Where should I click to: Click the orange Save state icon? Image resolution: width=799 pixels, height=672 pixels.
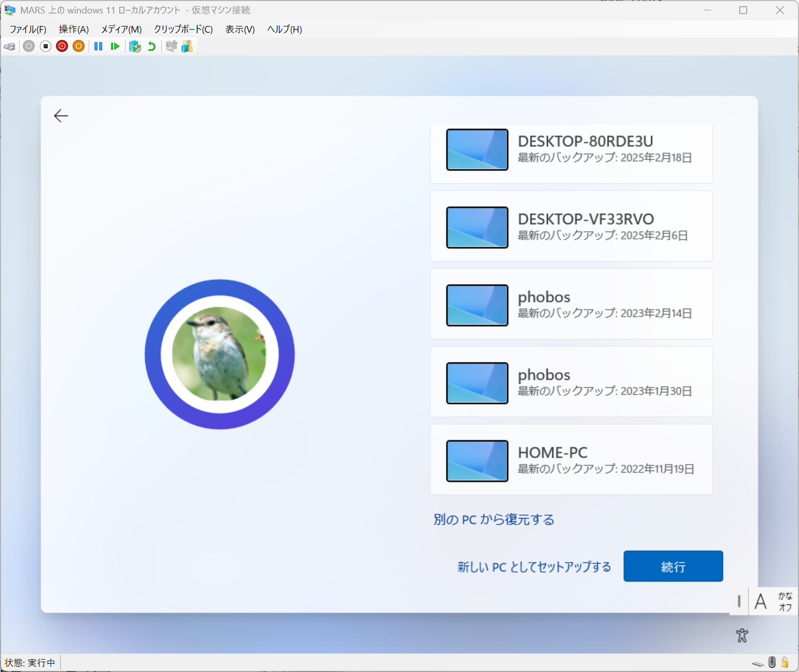click(x=78, y=47)
